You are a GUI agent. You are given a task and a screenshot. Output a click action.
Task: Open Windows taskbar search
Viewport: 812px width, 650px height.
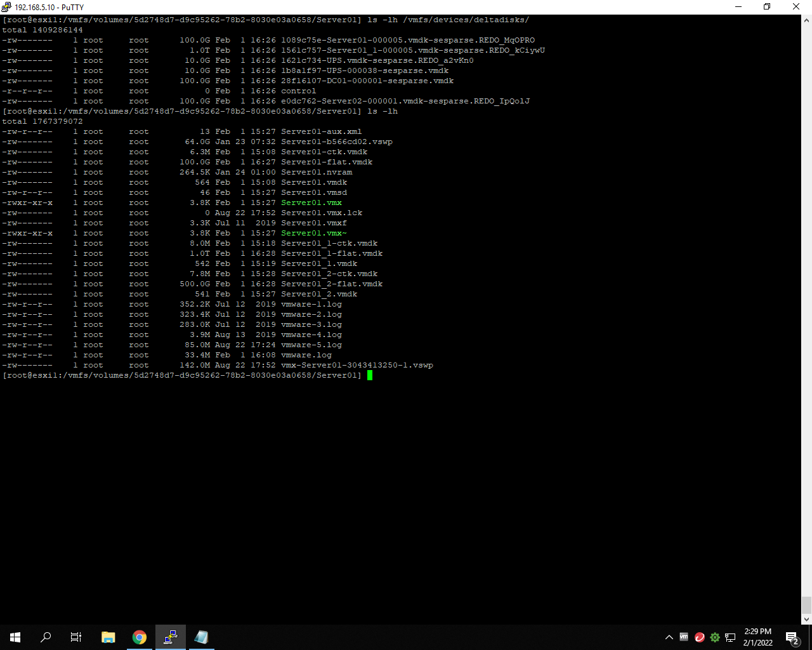tap(46, 637)
